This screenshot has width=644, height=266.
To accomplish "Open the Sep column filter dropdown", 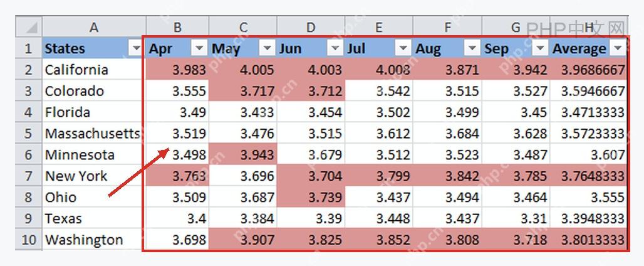I will coord(540,48).
